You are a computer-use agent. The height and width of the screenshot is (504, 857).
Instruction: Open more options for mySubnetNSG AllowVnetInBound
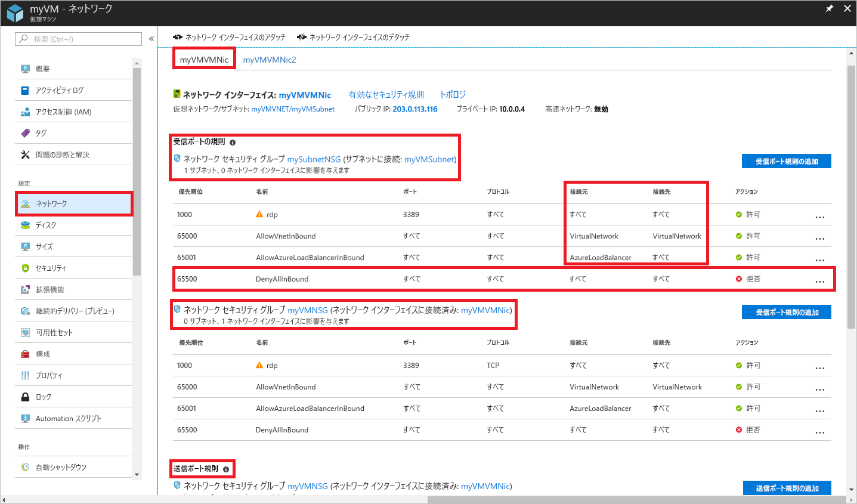pos(820,239)
